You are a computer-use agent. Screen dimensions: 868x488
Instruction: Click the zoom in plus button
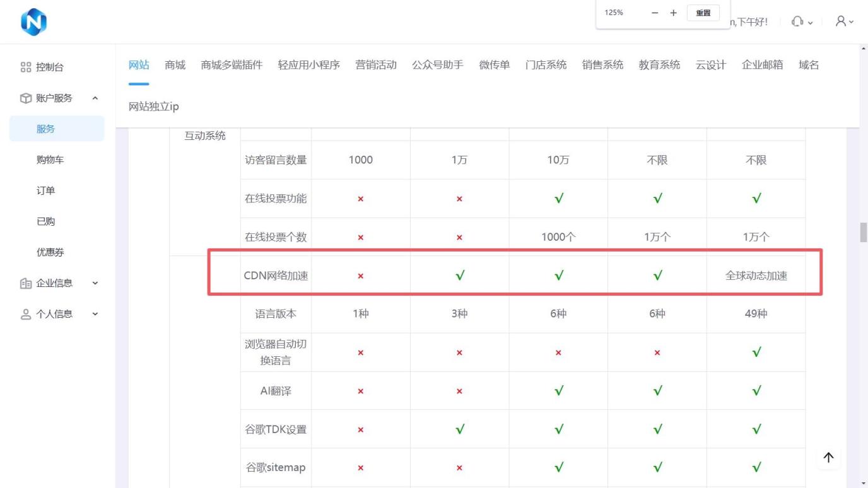pyautogui.click(x=673, y=13)
